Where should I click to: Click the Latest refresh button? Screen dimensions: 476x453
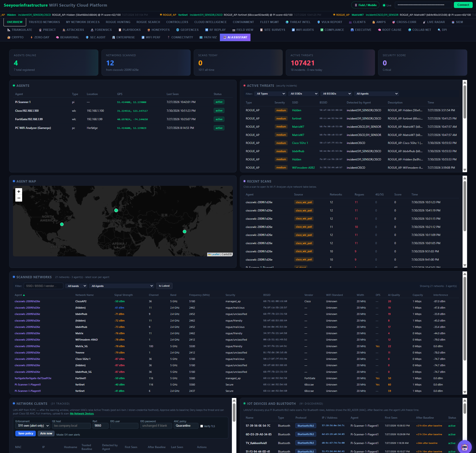pos(164,286)
